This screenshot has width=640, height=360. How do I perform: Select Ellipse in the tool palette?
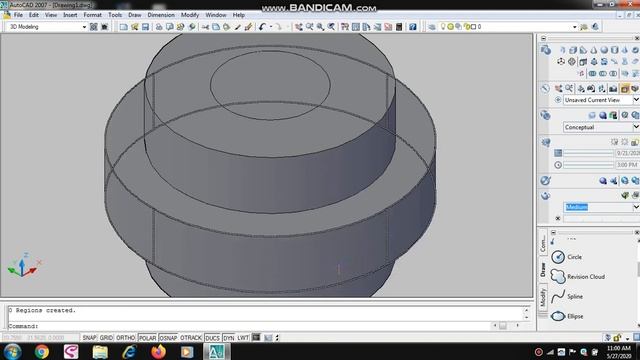click(x=567, y=316)
